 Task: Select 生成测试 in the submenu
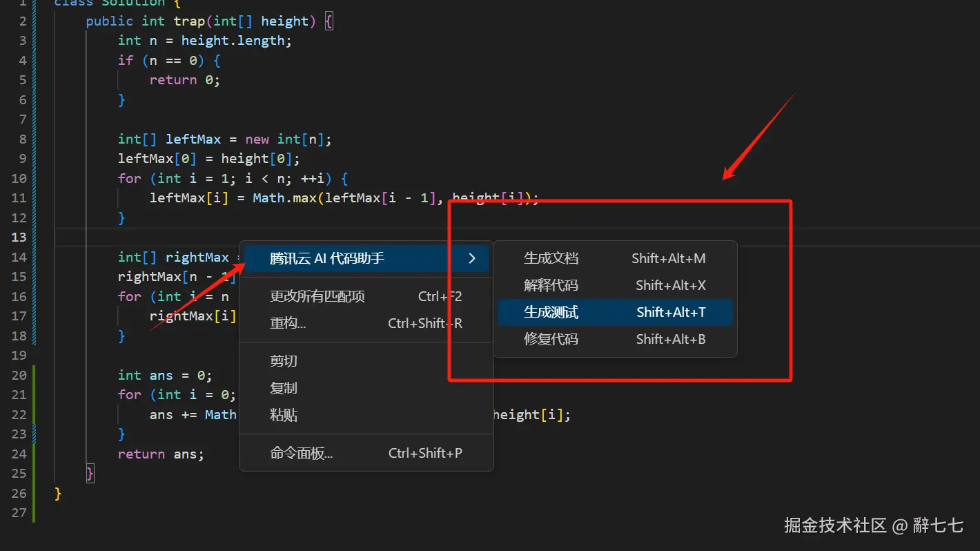click(x=615, y=312)
